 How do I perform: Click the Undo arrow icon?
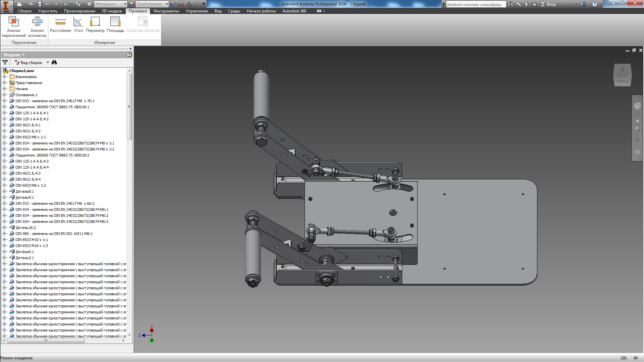(x=48, y=4)
